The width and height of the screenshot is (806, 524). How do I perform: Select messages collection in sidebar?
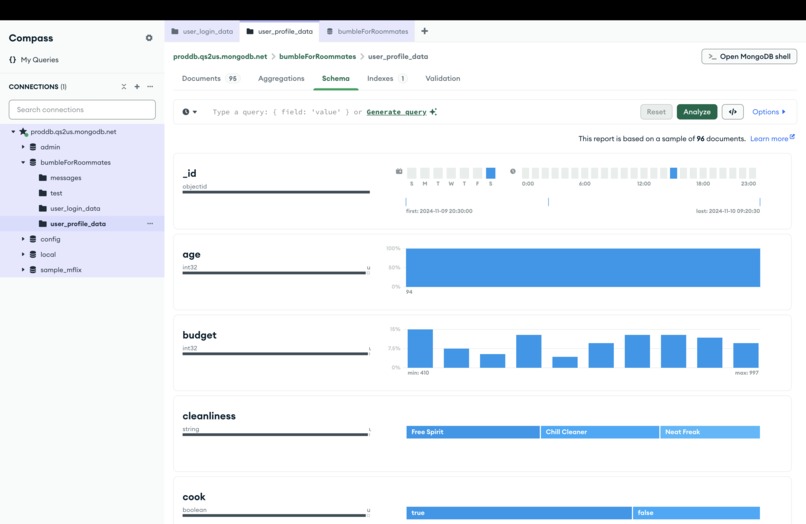click(66, 178)
